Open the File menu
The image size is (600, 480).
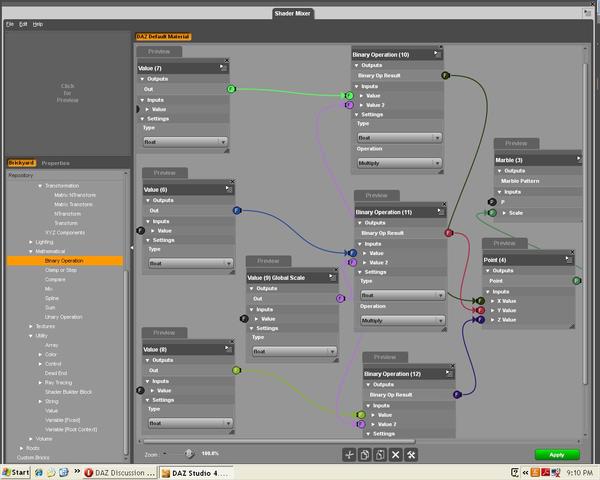[10, 24]
